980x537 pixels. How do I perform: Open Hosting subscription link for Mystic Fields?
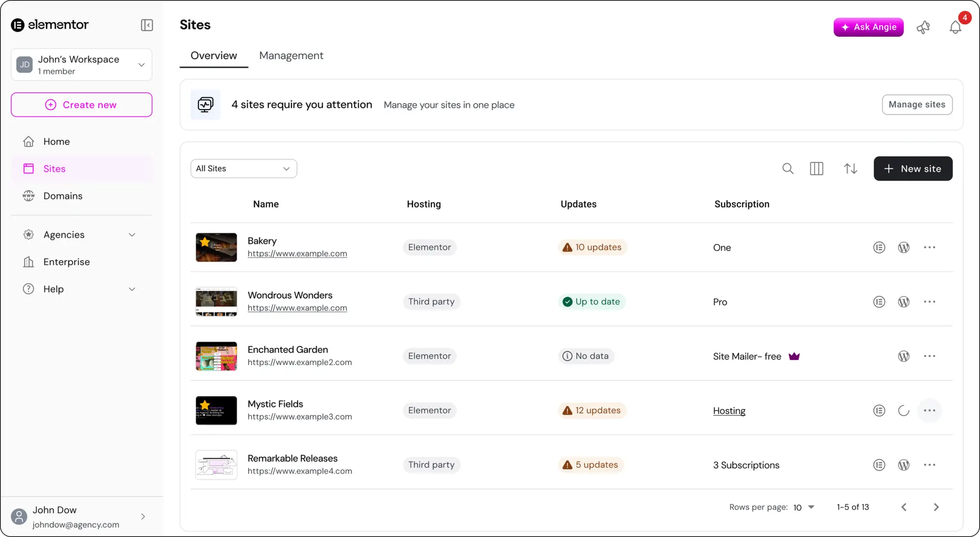click(x=729, y=411)
